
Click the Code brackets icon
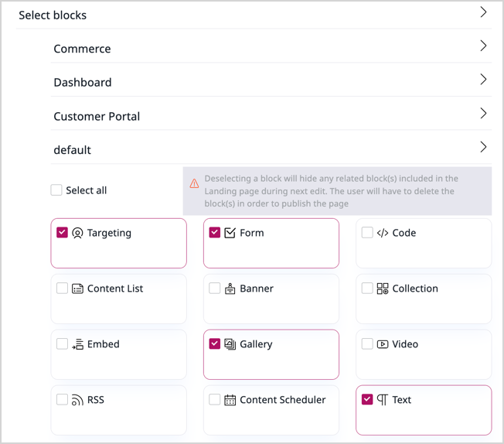pyautogui.click(x=383, y=233)
